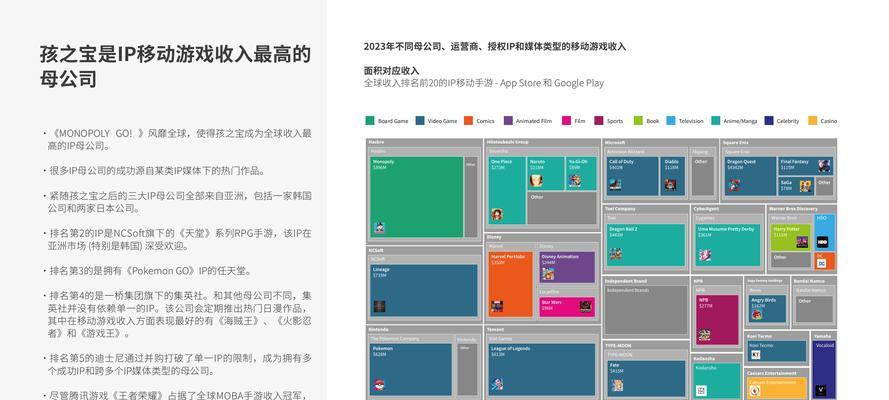Click the slide title 孩之宝是IP移动游戏收入最高的母公司
This screenshot has height=400, width=889.
coord(175,66)
